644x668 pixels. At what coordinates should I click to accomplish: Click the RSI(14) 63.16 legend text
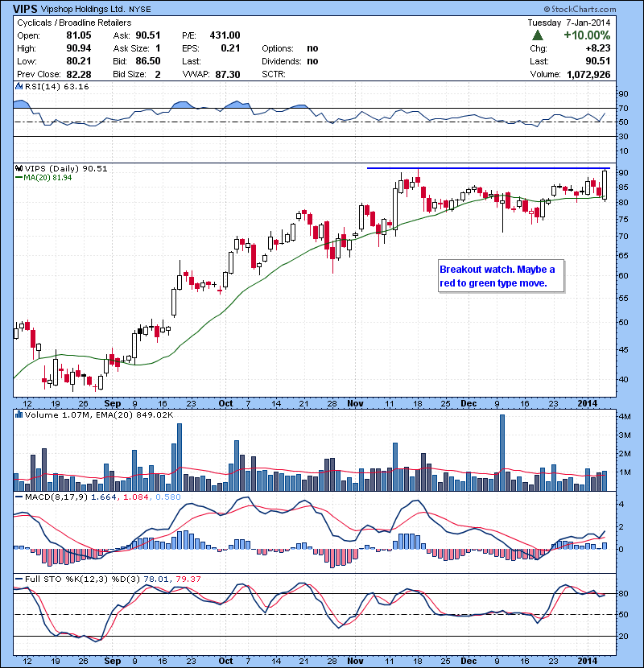[57, 86]
